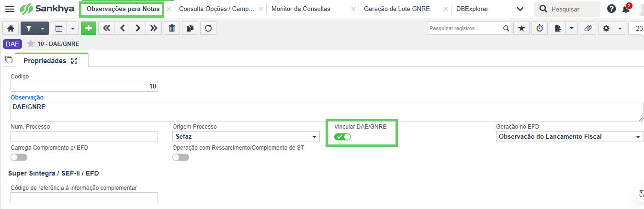Go to the next record
Image resolution: width=644 pixels, height=209 pixels.
138,28
